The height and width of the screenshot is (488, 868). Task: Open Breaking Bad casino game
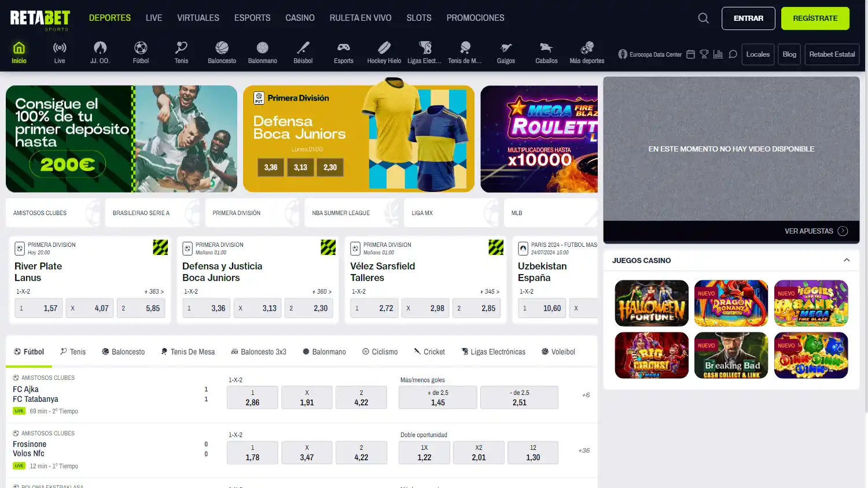pos(731,355)
